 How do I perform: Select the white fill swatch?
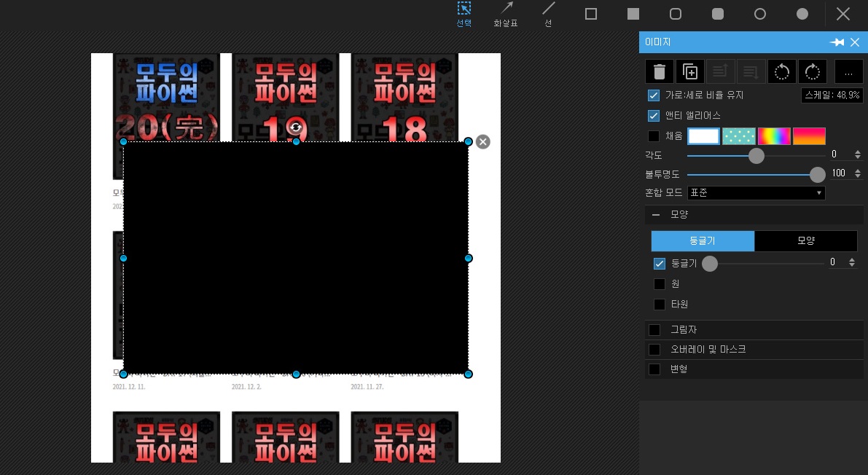(x=703, y=136)
